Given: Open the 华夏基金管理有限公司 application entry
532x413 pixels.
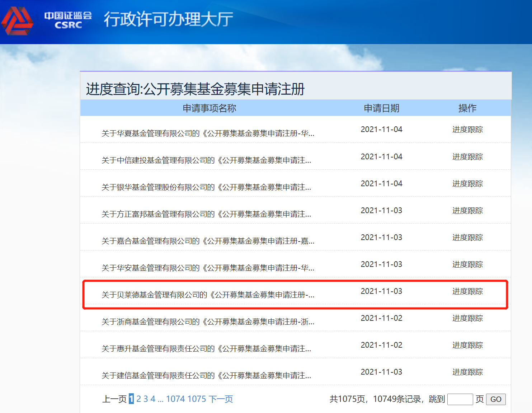Looking at the screenshot, I should pos(208,133).
